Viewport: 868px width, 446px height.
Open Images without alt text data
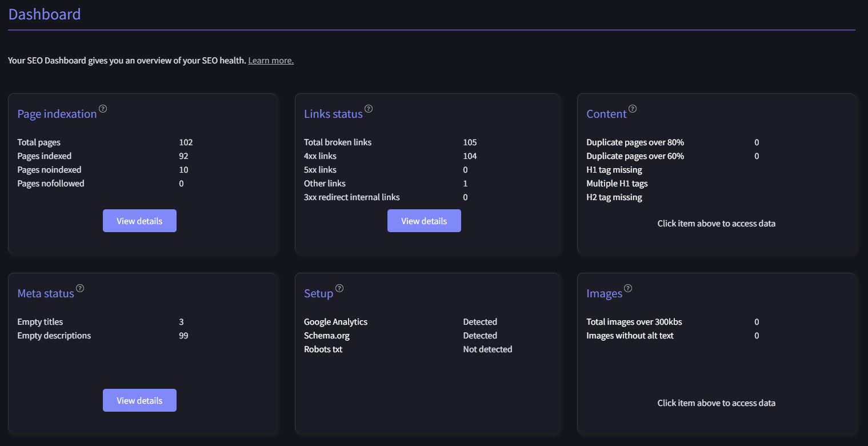(x=630, y=336)
